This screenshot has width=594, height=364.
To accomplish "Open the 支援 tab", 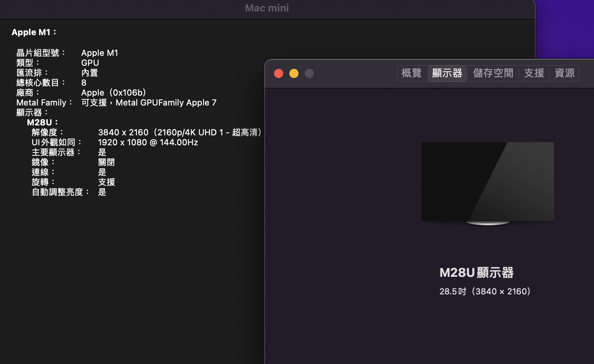I will click(534, 73).
